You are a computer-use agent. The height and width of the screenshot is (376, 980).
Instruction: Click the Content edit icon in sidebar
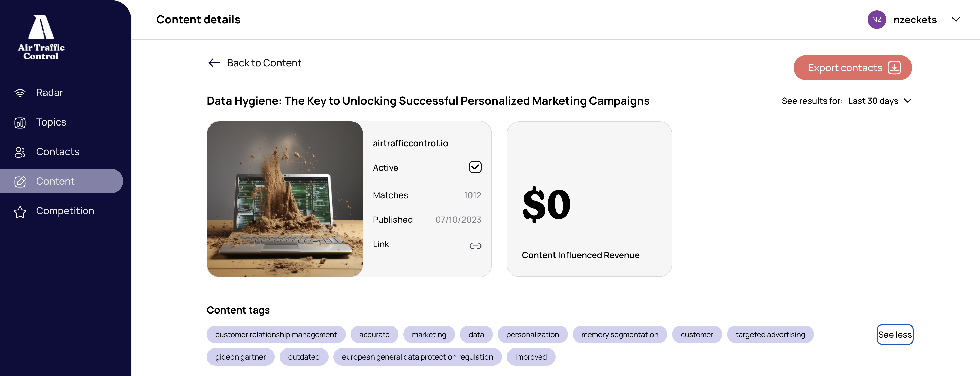[20, 182]
